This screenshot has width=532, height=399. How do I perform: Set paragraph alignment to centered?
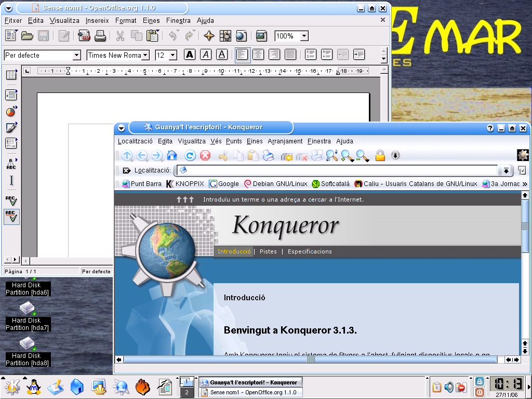tap(258, 54)
